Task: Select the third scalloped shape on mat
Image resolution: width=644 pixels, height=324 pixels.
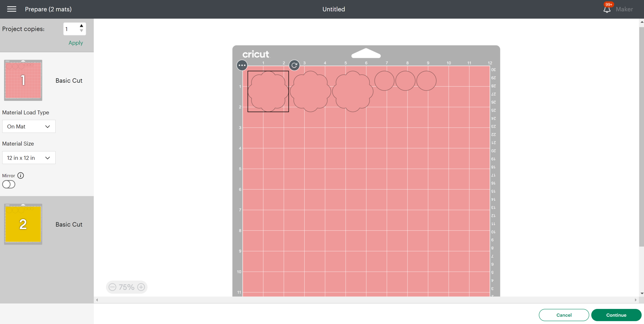Action: (x=353, y=91)
